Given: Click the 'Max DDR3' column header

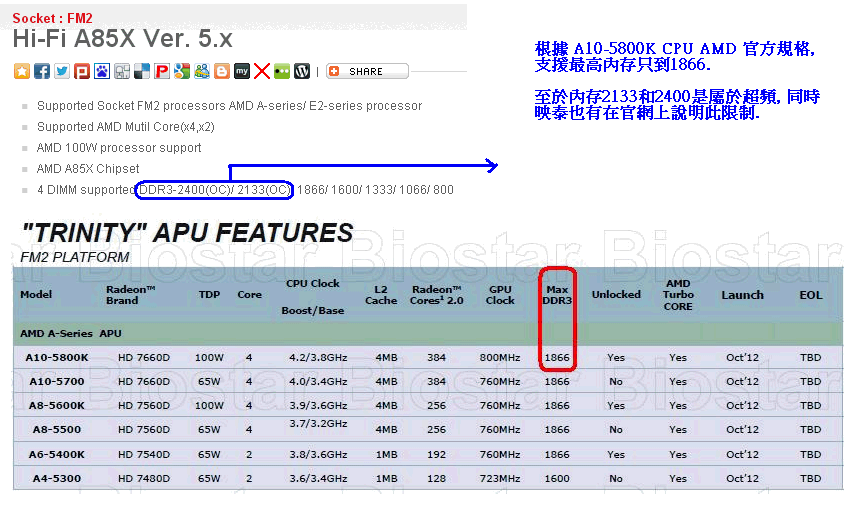Looking at the screenshot, I should tap(557, 295).
